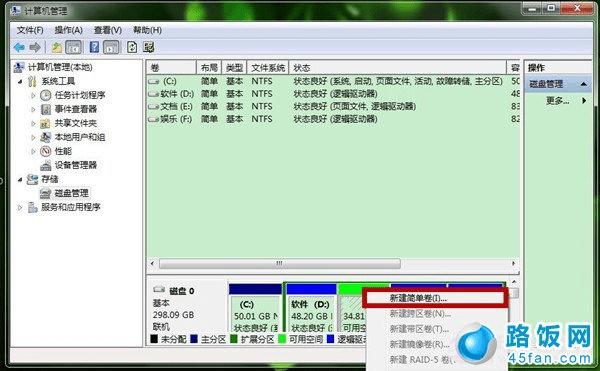Click the Up one level folder icon

pyautogui.click(x=57, y=47)
